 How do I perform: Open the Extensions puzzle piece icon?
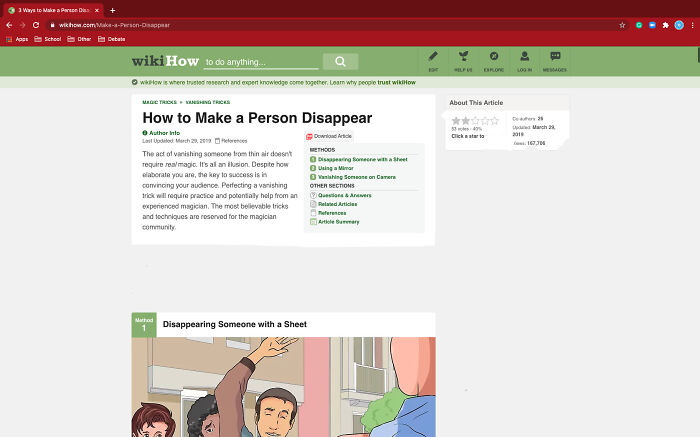coord(665,25)
